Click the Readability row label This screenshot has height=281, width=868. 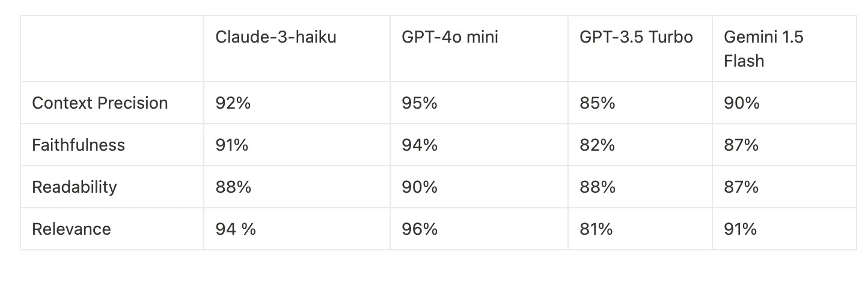pos(74,187)
